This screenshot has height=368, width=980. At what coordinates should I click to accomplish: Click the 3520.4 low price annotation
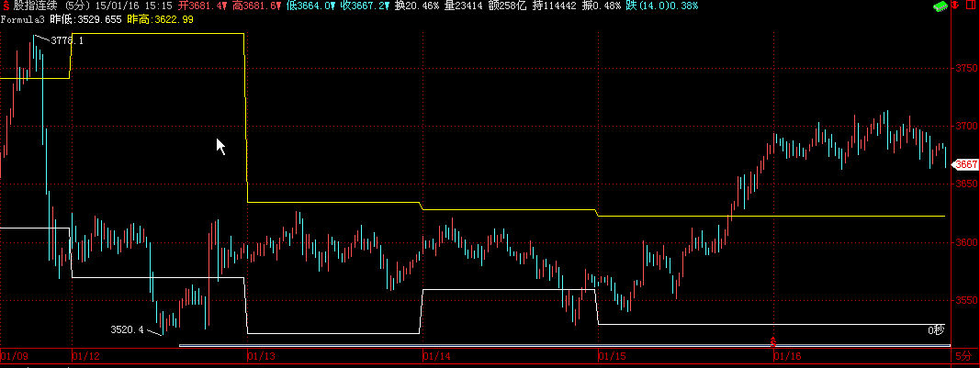coord(127,329)
